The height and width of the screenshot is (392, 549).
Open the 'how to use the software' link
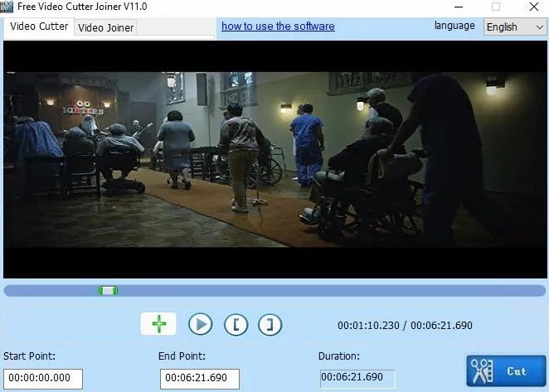point(278,27)
